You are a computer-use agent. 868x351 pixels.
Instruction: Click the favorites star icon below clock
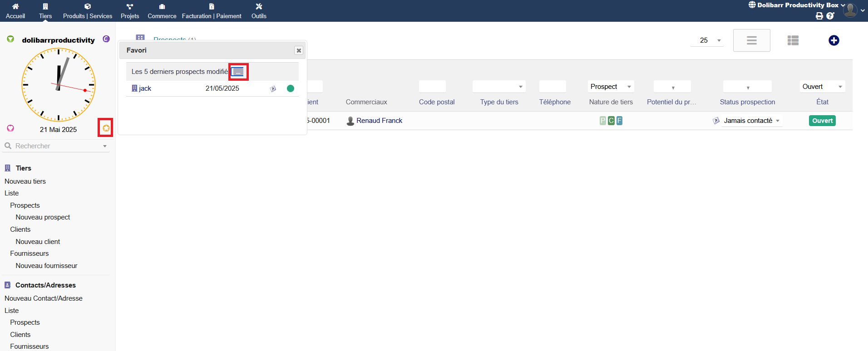pos(106,128)
